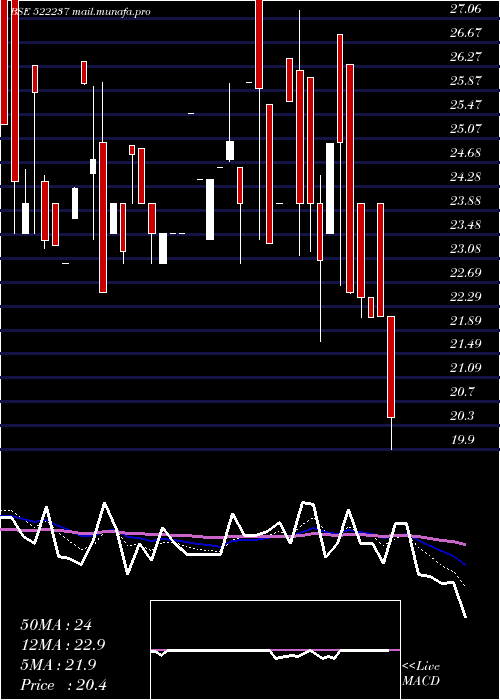The width and height of the screenshot is (500, 700).
Task: Click the 21.89 price axis label
Action: (x=466, y=321)
